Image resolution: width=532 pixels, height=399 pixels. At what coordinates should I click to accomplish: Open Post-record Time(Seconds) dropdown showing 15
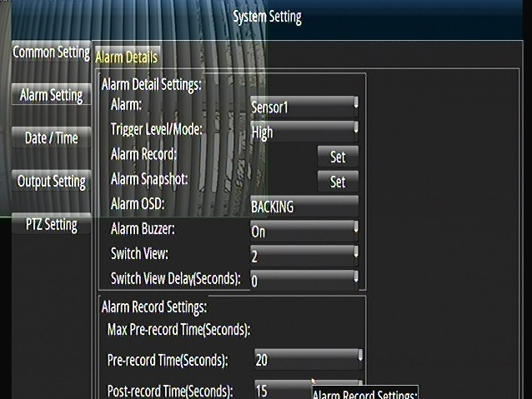(309, 390)
